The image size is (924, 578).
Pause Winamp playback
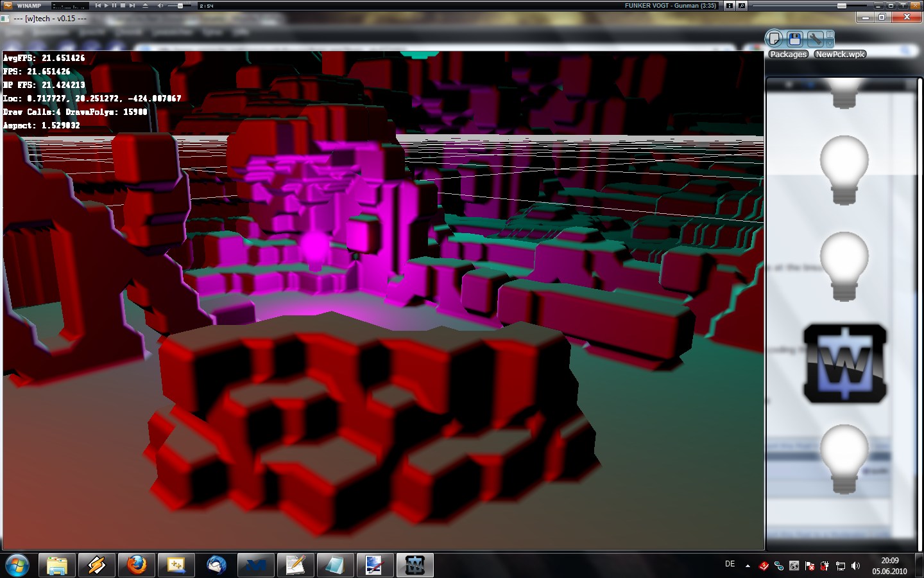click(x=114, y=5)
